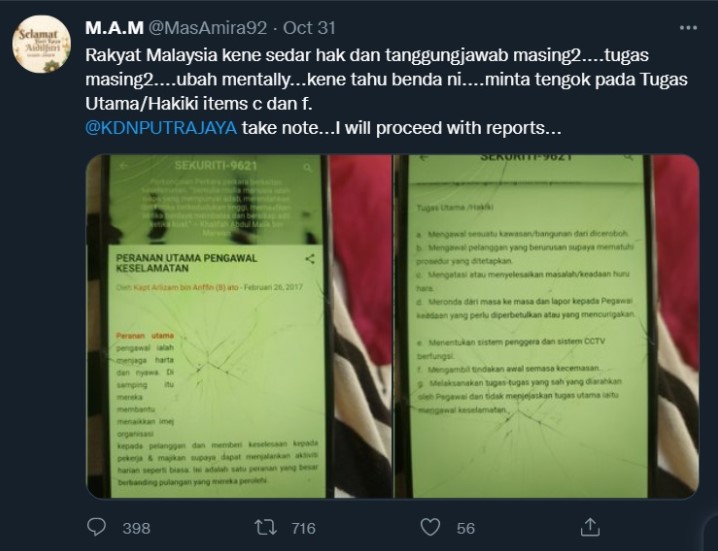Click the 398 replies count
This screenshot has width=718, height=551.
136,528
